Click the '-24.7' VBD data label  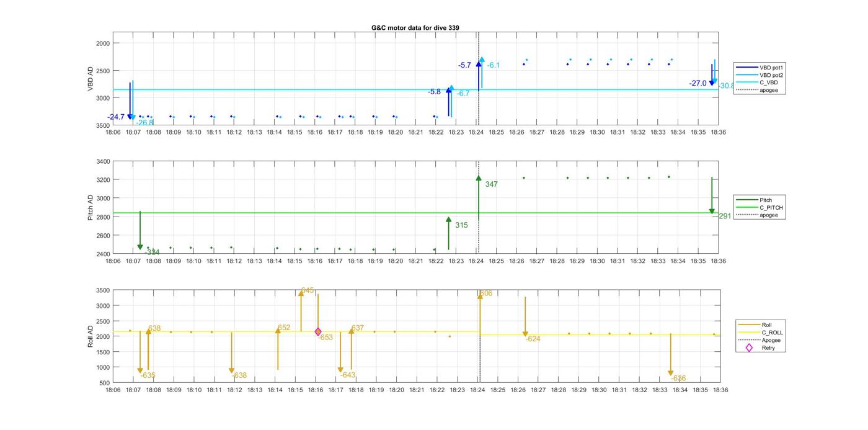tap(116, 117)
